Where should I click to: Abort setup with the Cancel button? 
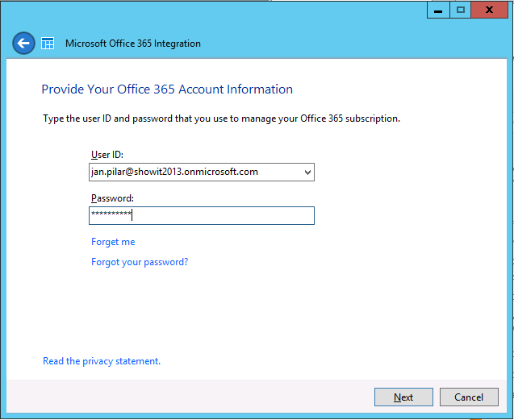click(x=469, y=397)
